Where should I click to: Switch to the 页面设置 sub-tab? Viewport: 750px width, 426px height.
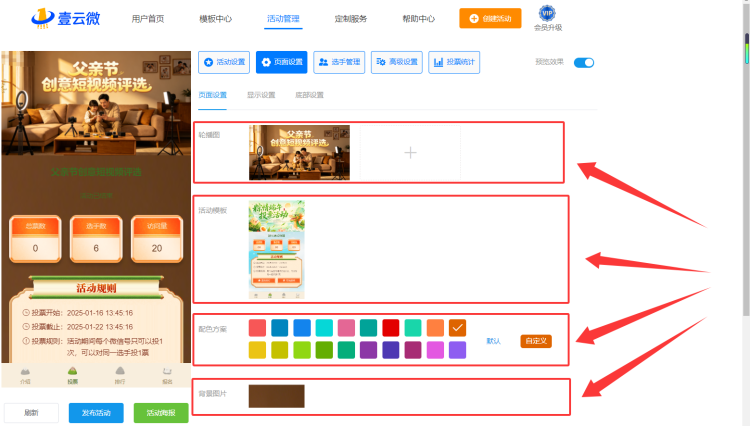tap(212, 95)
